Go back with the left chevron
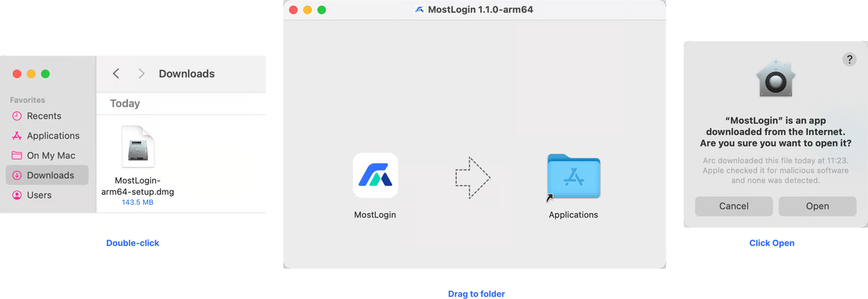Viewport: 868px width, 299px height. [116, 74]
